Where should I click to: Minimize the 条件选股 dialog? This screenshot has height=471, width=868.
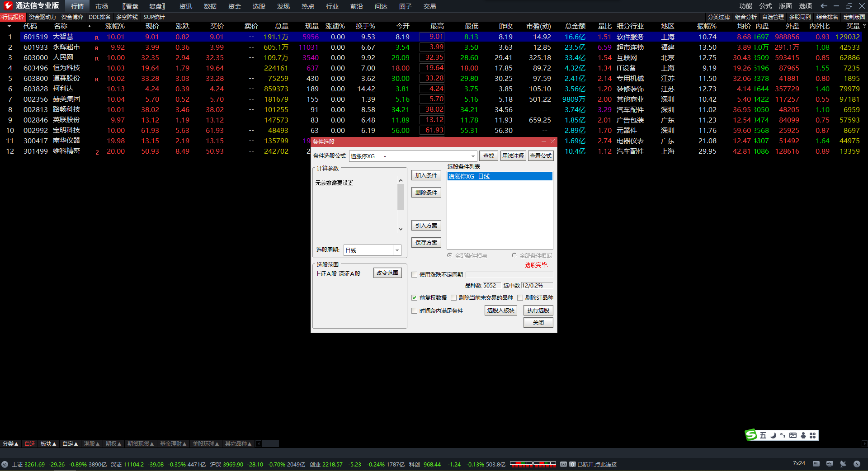[544, 141]
